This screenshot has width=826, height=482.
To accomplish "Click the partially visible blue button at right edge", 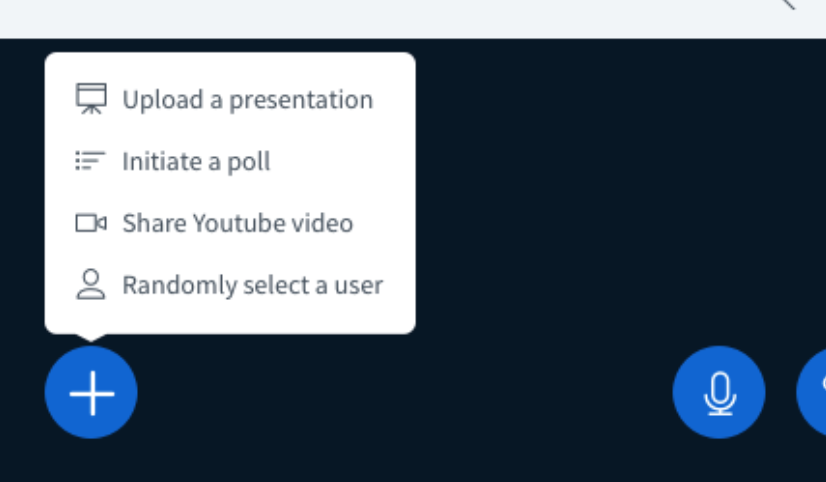I will 811,392.
